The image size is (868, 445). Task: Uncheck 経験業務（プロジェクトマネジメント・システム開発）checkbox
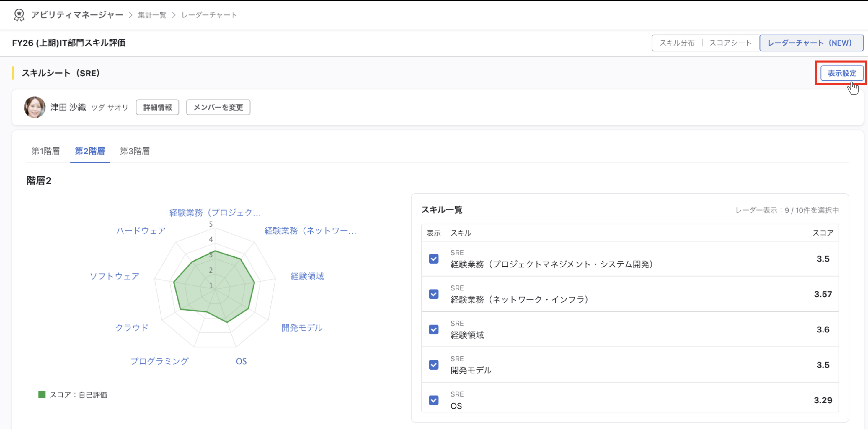434,259
